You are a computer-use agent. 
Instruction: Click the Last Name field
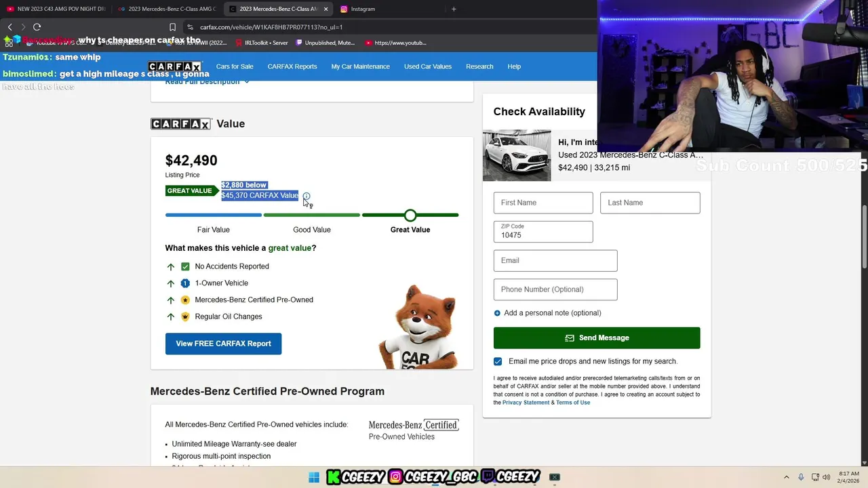[650, 203]
